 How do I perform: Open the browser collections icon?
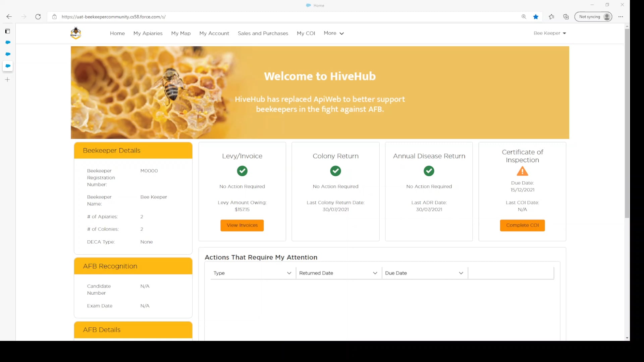click(566, 17)
